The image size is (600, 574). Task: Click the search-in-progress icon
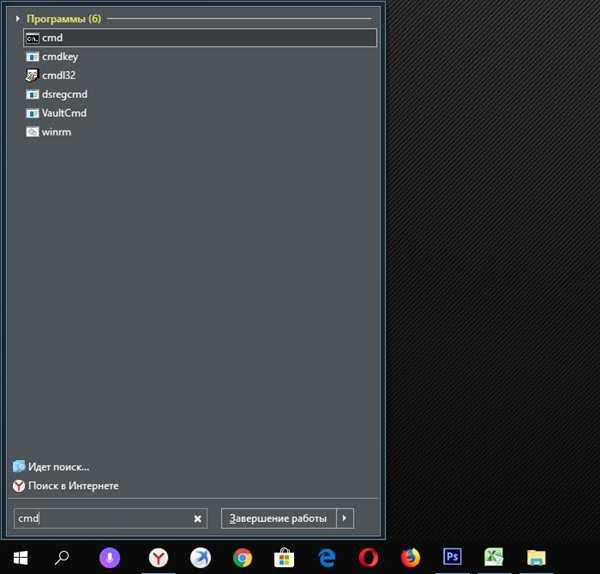click(19, 466)
